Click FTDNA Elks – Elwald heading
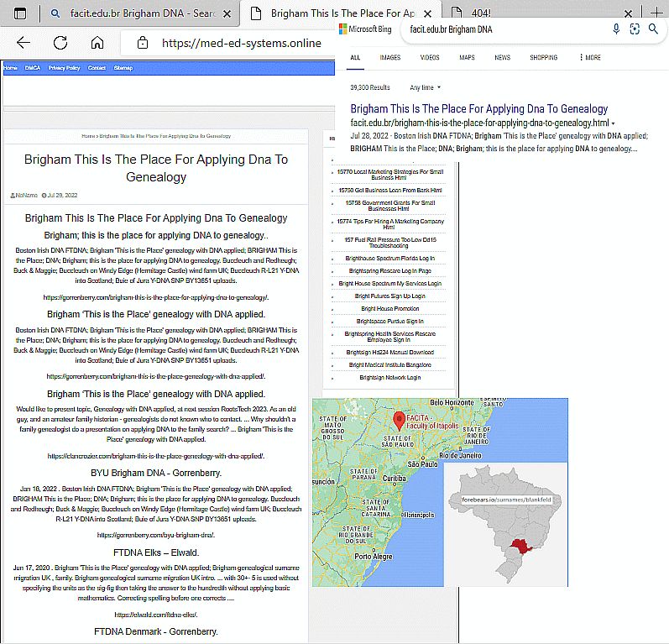 point(156,552)
